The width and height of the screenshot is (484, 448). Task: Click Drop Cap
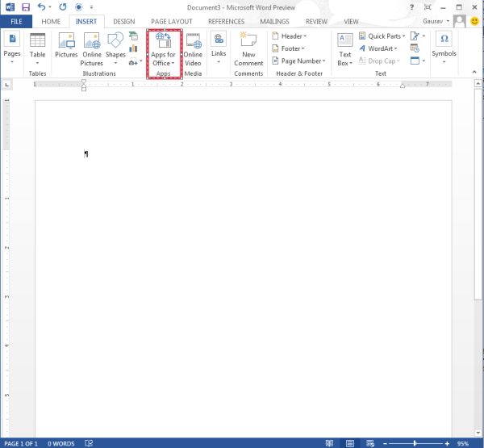379,61
